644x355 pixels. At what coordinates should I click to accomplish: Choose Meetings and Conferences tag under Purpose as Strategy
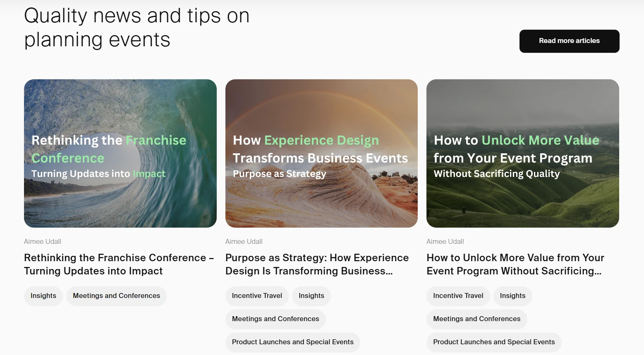pos(275,319)
